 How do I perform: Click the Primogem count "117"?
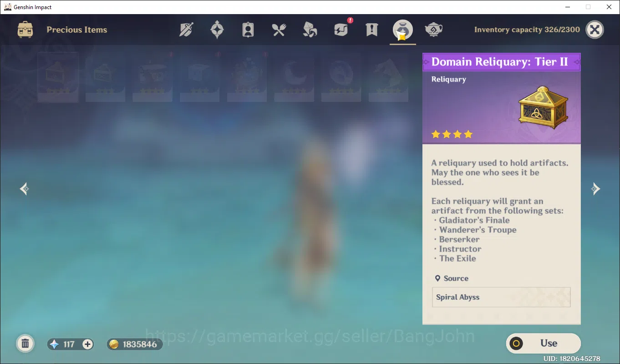coord(69,344)
